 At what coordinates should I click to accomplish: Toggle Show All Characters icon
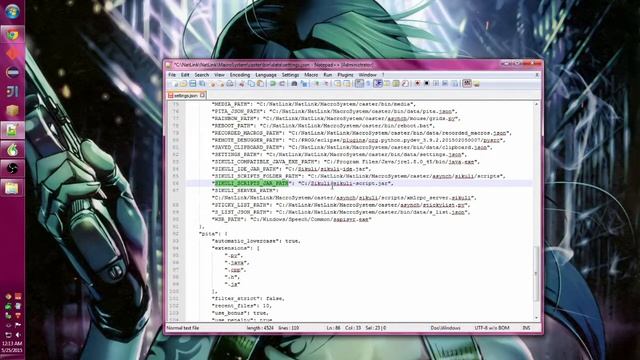368,84
